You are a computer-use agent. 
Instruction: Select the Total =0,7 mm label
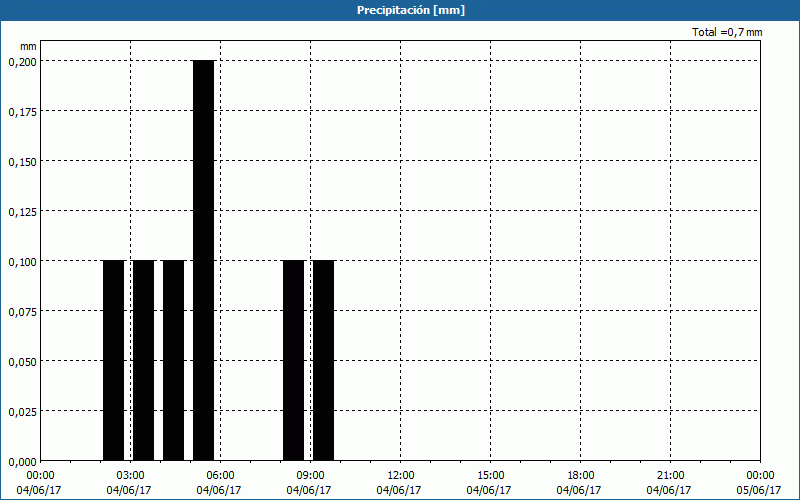[727, 32]
